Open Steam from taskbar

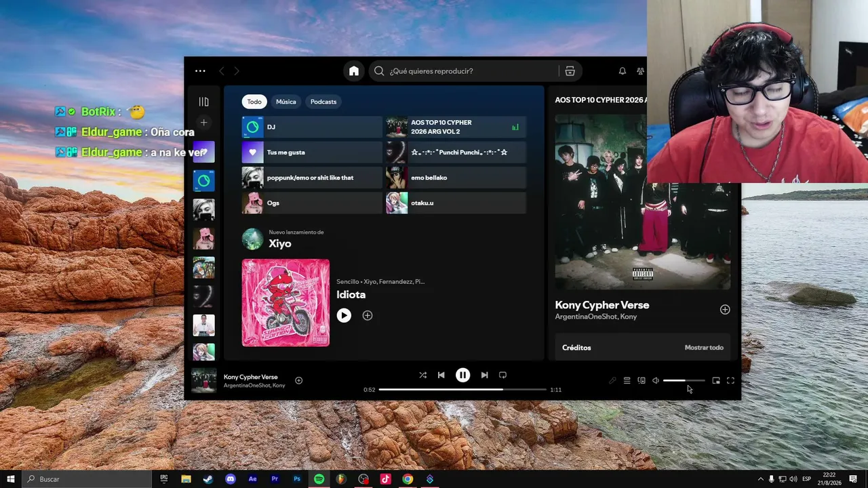click(208, 479)
